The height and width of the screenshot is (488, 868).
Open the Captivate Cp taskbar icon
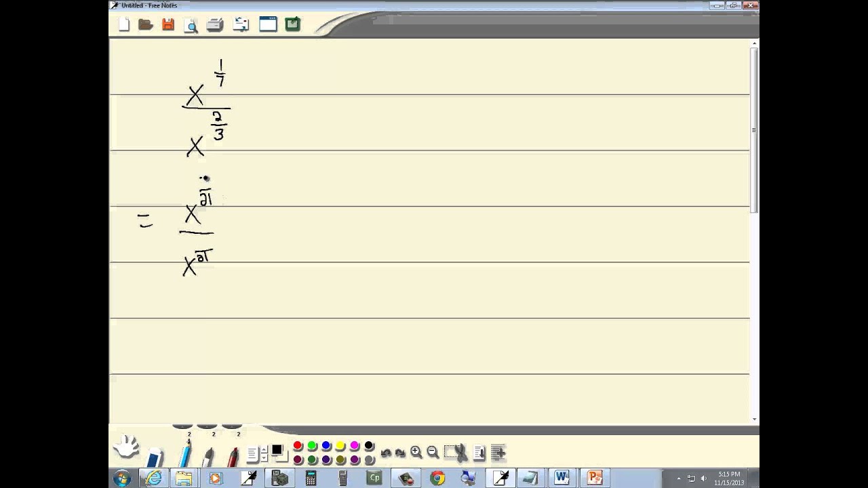tap(374, 478)
